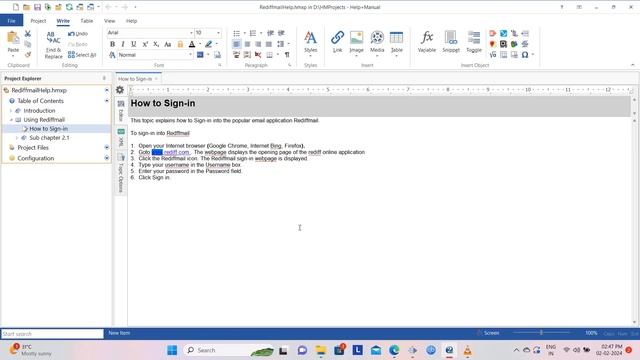This screenshot has width=640, height=360.
Task: Open the Normal style dropdown
Action: (x=191, y=55)
